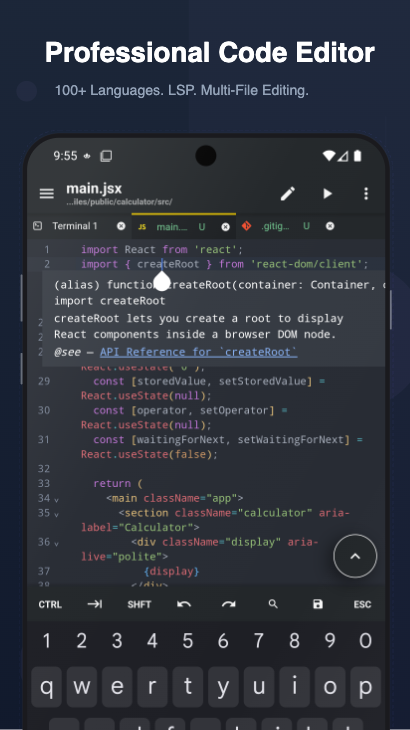Collapse the fold arrow at line 34
This screenshot has width=410, height=730.
(x=56, y=500)
